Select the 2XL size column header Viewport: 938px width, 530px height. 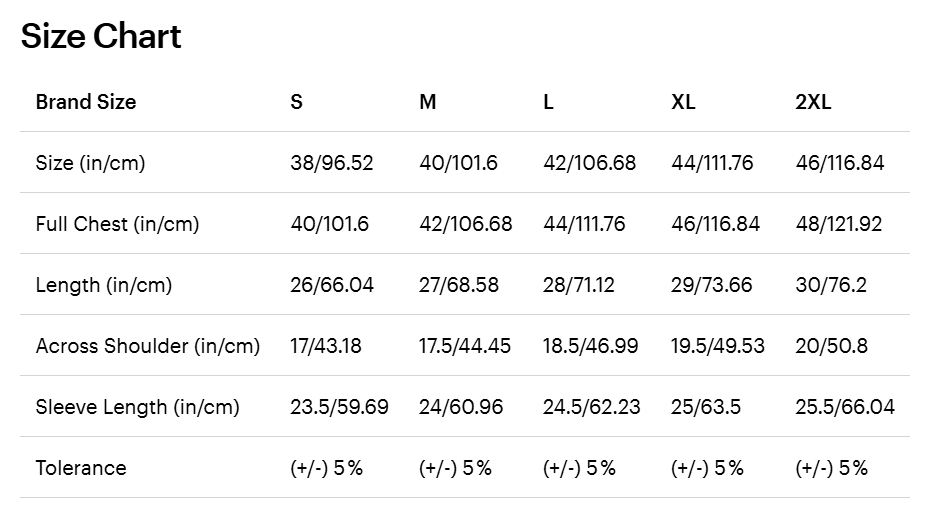click(x=813, y=102)
